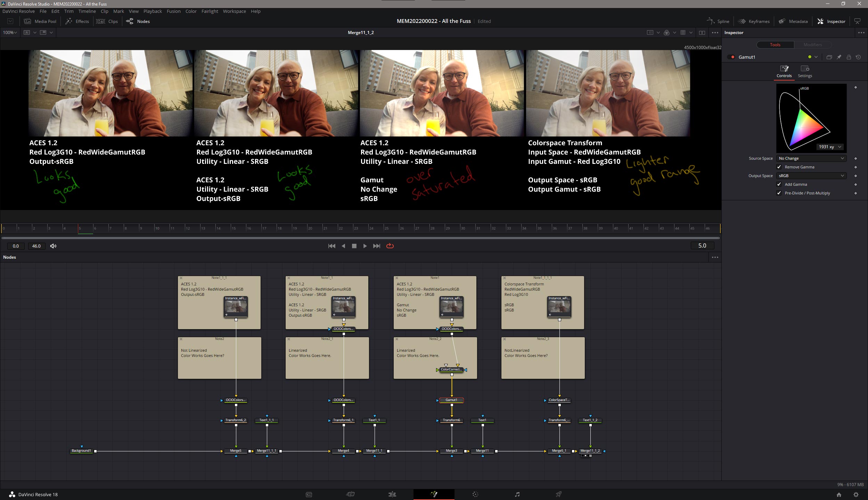Screen dimensions: 868x500
Task: Open the Workspace menu
Action: pos(234,11)
